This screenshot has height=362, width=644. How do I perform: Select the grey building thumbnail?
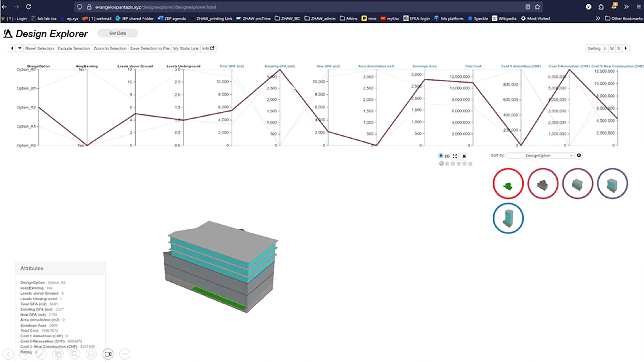(x=543, y=184)
